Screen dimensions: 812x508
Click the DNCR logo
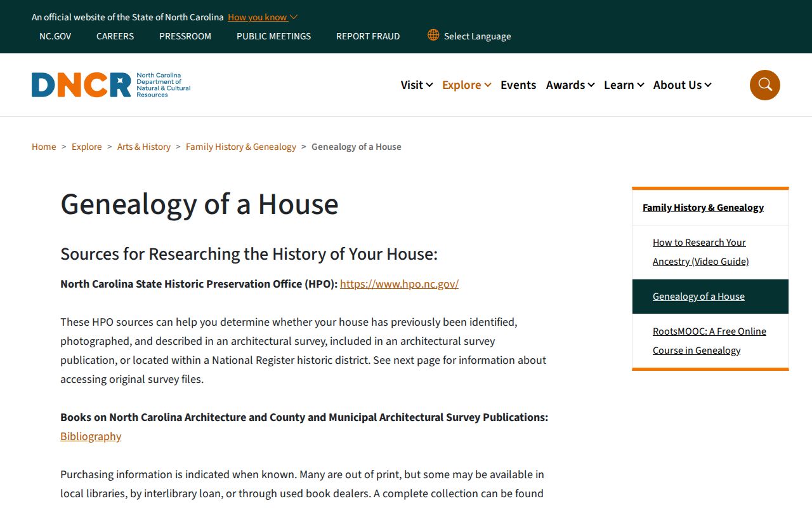(x=111, y=85)
